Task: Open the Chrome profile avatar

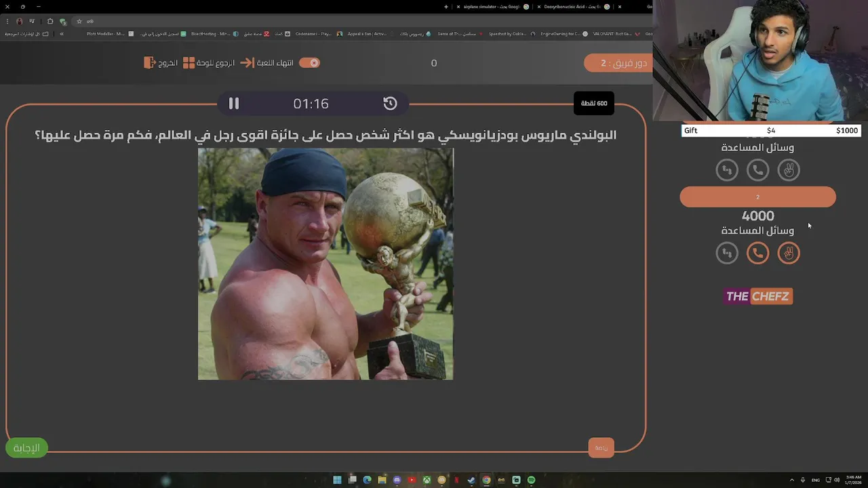Action: pyautogui.click(x=20, y=21)
